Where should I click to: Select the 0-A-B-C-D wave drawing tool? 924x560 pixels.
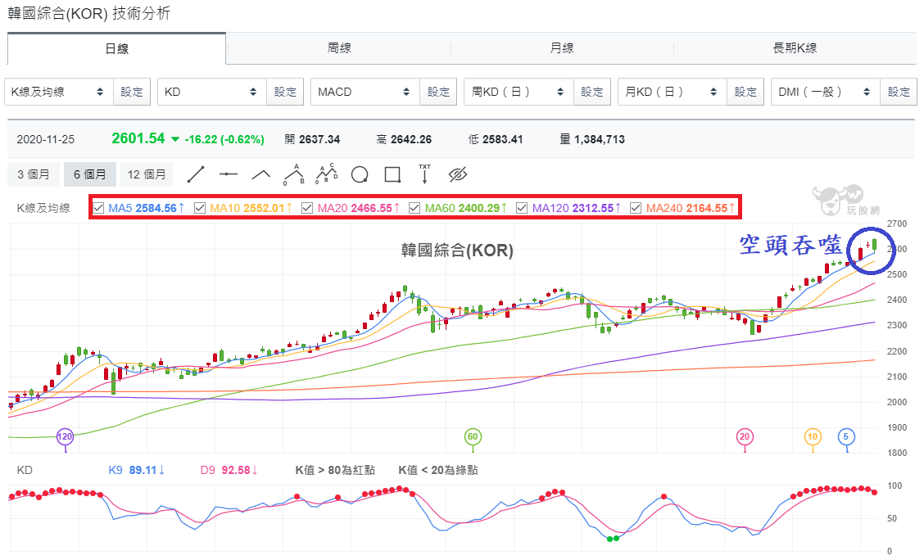click(327, 174)
